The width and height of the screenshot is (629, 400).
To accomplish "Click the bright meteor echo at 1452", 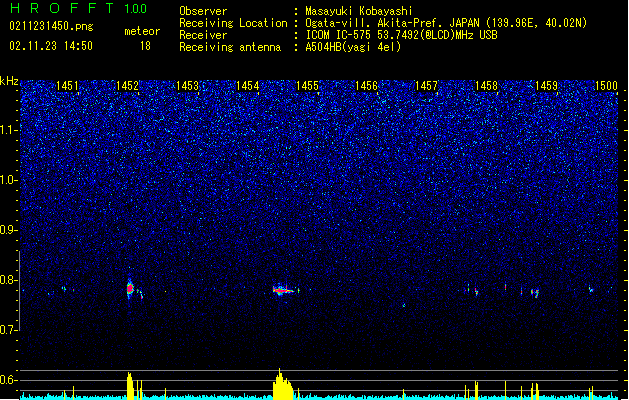I will [x=130, y=288].
